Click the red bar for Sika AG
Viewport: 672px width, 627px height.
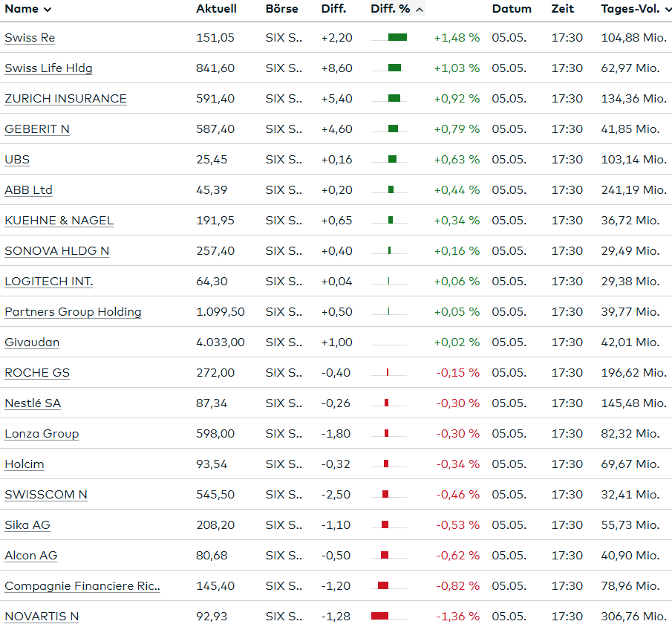click(x=385, y=524)
